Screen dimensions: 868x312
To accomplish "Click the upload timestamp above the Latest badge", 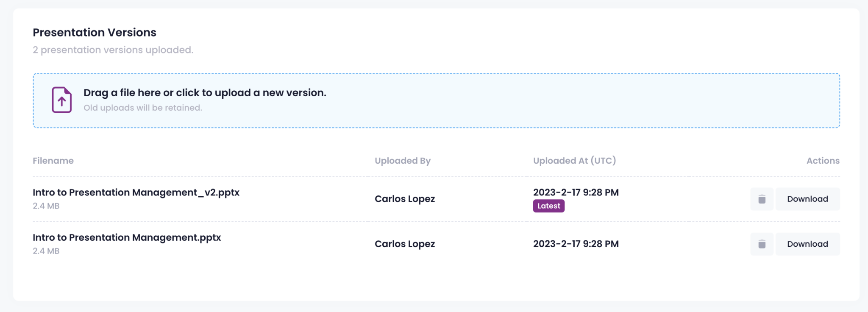I will tap(576, 192).
